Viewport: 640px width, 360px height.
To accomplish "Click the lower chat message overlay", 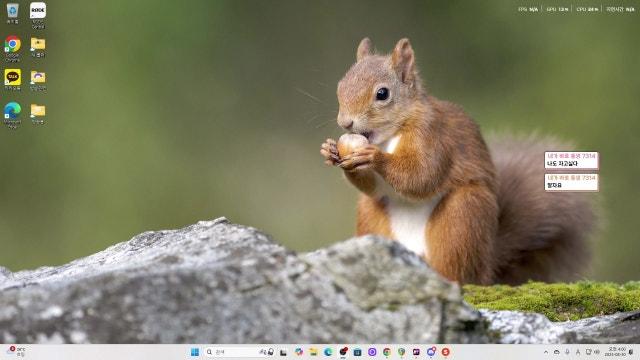I will [x=571, y=182].
